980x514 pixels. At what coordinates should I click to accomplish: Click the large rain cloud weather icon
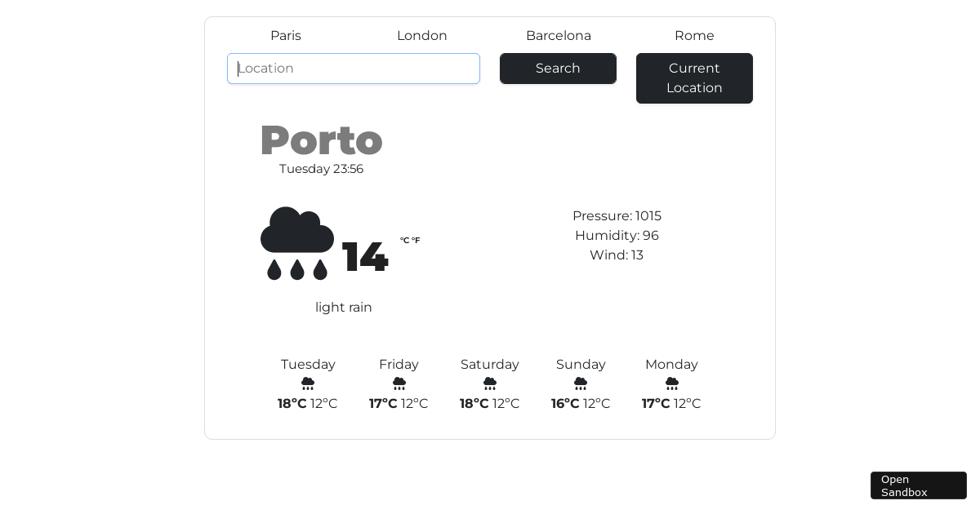point(297,243)
